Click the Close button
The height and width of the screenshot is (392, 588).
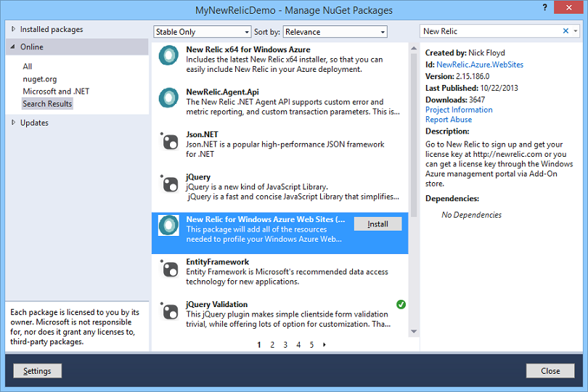[550, 371]
